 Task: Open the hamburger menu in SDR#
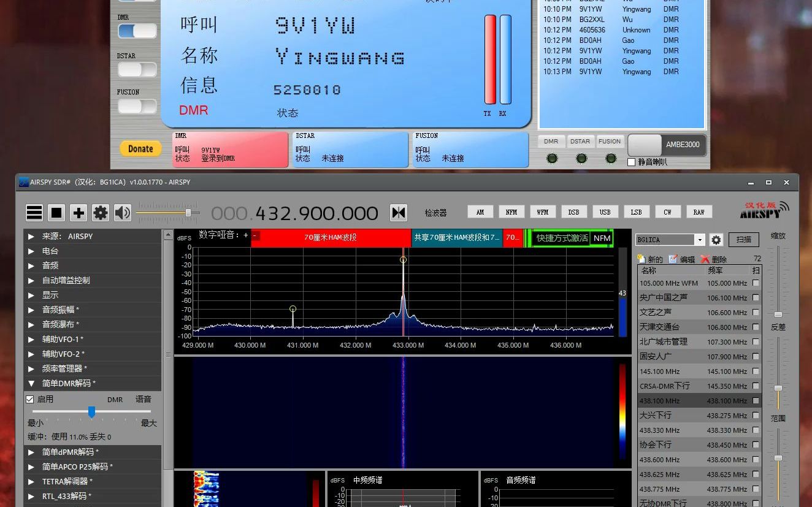click(34, 213)
